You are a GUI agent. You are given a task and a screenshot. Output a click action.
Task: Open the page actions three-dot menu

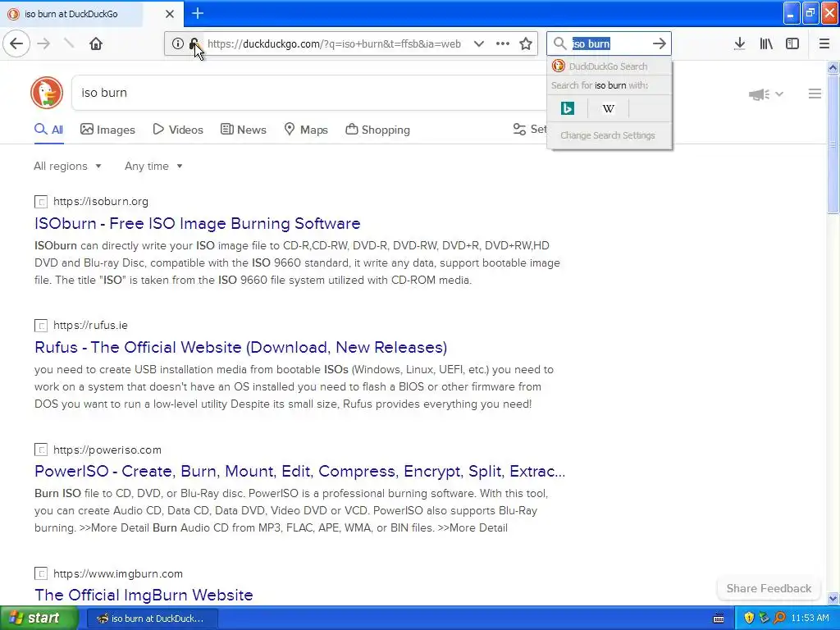click(503, 43)
